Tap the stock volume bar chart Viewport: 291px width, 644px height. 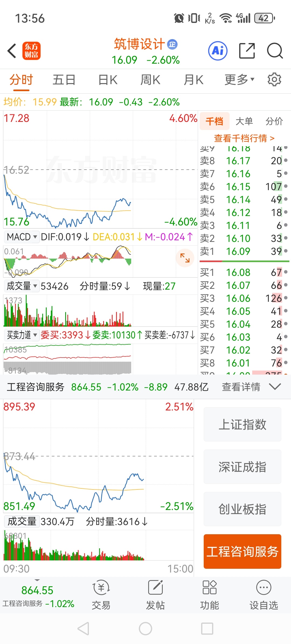[x=100, y=310]
